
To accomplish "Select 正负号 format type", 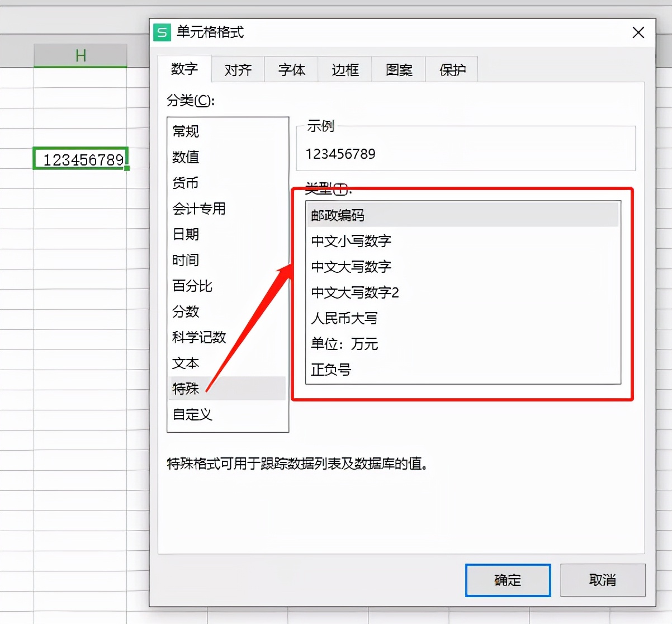I will point(330,370).
